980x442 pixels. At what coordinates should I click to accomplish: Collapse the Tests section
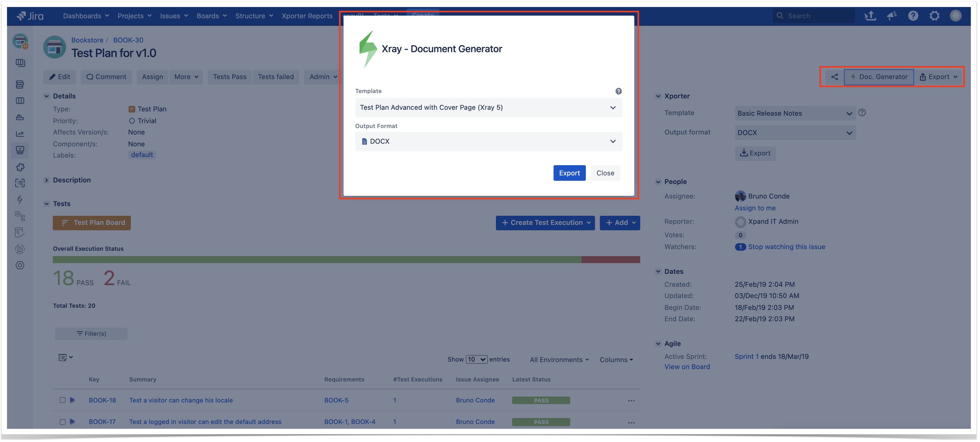click(46, 204)
